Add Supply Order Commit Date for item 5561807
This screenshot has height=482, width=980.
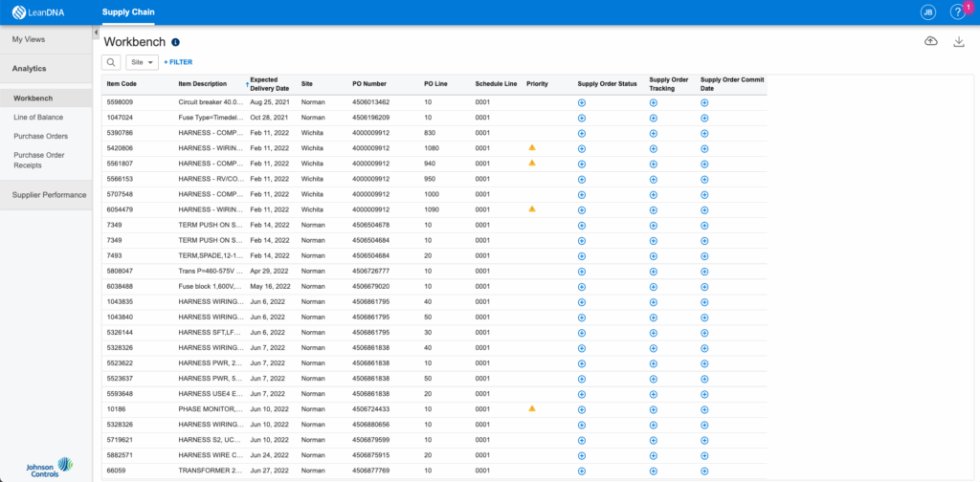[x=704, y=164]
